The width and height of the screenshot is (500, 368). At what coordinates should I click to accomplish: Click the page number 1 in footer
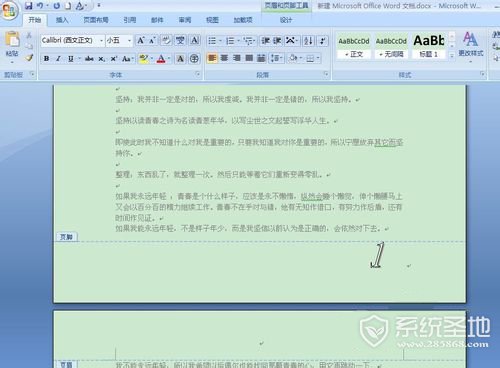[378, 255]
